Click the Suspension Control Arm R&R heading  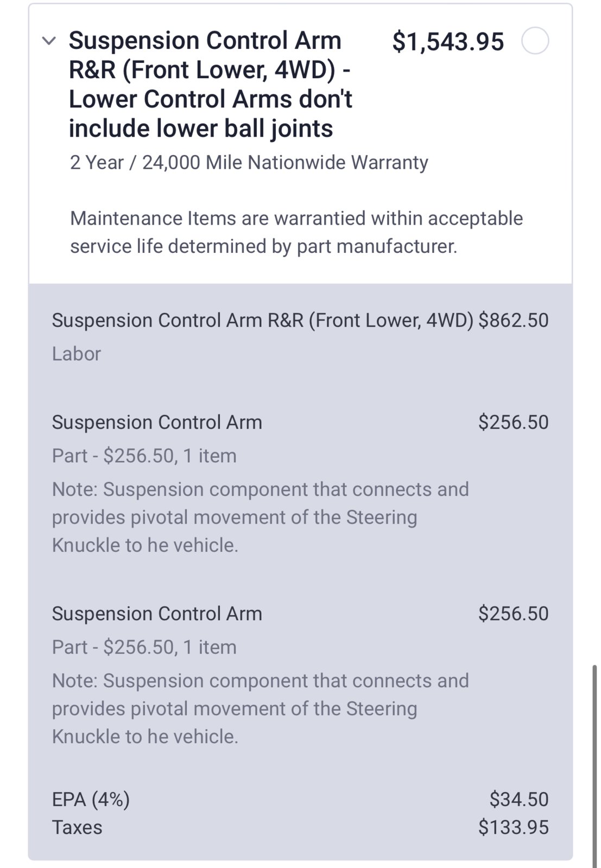pos(211,85)
